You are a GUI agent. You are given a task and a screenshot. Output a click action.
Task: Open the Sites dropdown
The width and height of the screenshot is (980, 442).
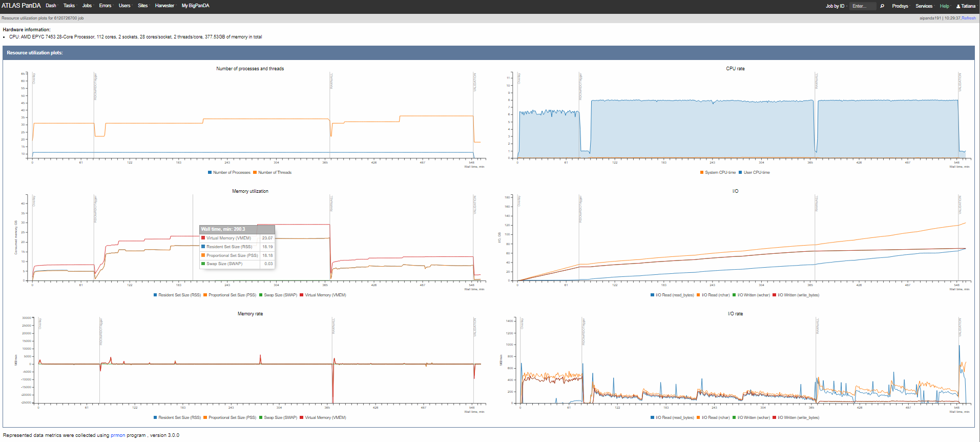pyautogui.click(x=143, y=6)
